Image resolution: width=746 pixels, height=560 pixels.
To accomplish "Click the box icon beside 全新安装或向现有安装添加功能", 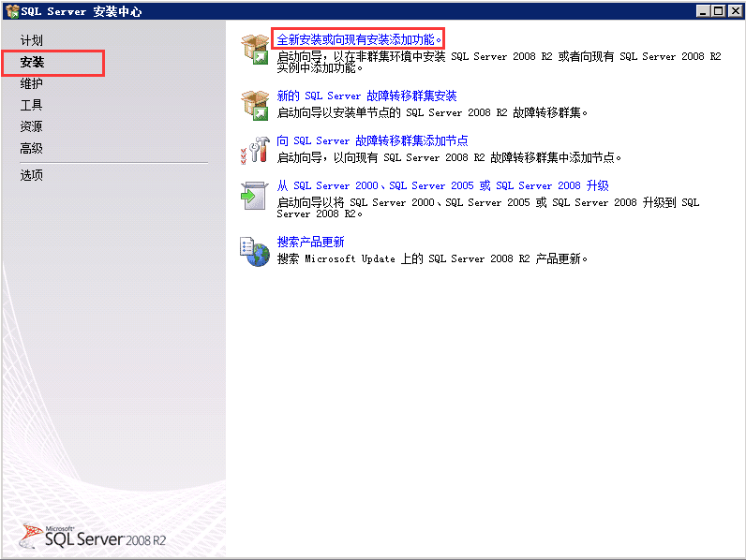I will [x=256, y=50].
